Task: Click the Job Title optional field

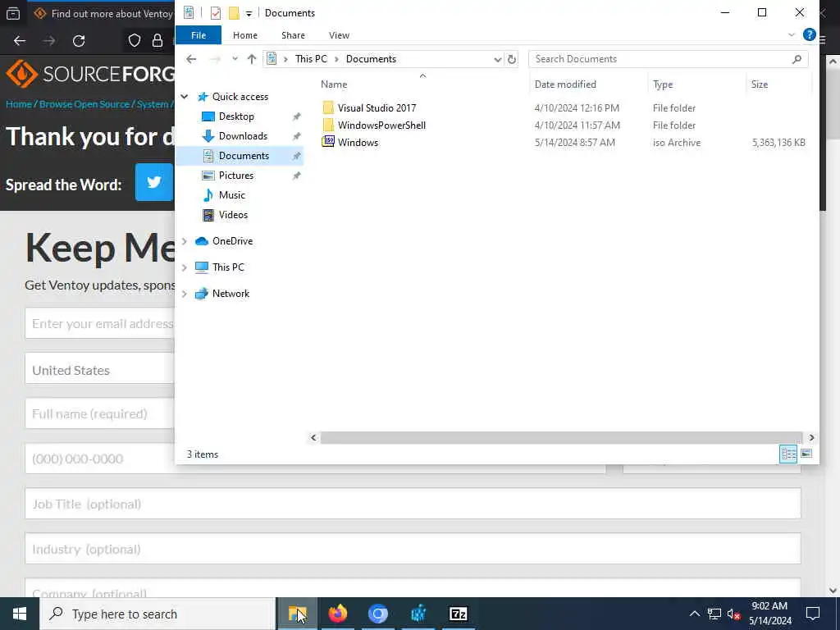Action: (x=413, y=504)
